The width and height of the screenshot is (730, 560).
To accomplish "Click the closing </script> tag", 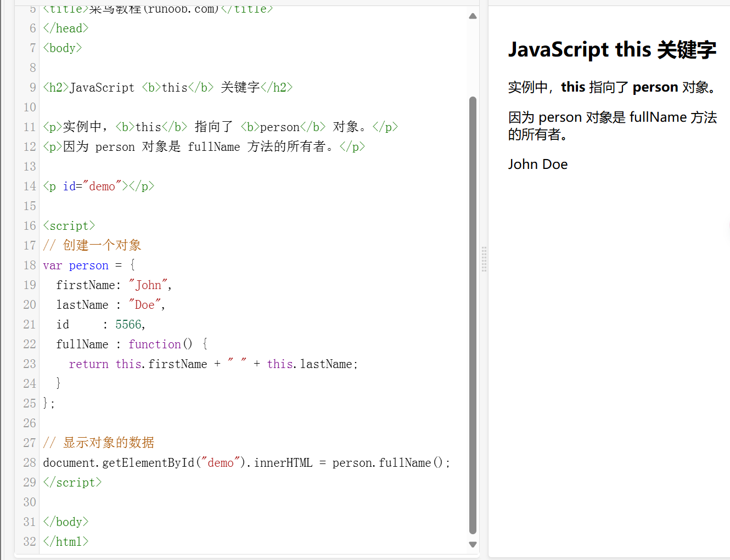I will 72,483.
